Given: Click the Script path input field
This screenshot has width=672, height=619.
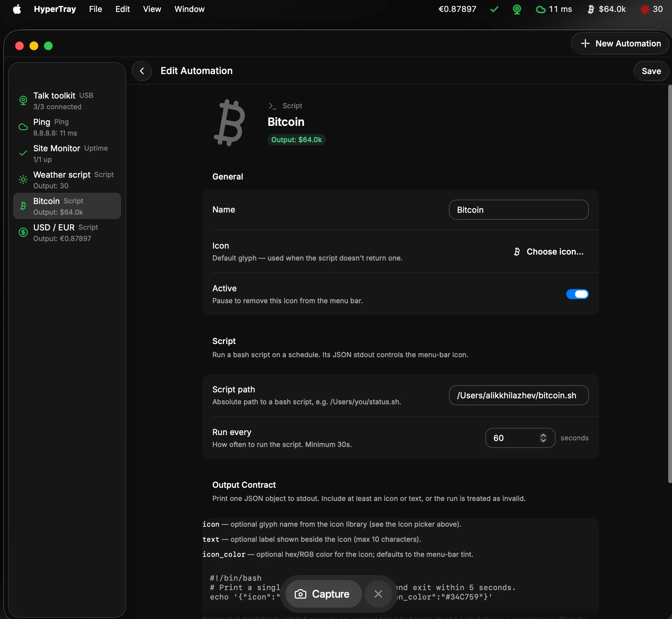Looking at the screenshot, I should 519,395.
